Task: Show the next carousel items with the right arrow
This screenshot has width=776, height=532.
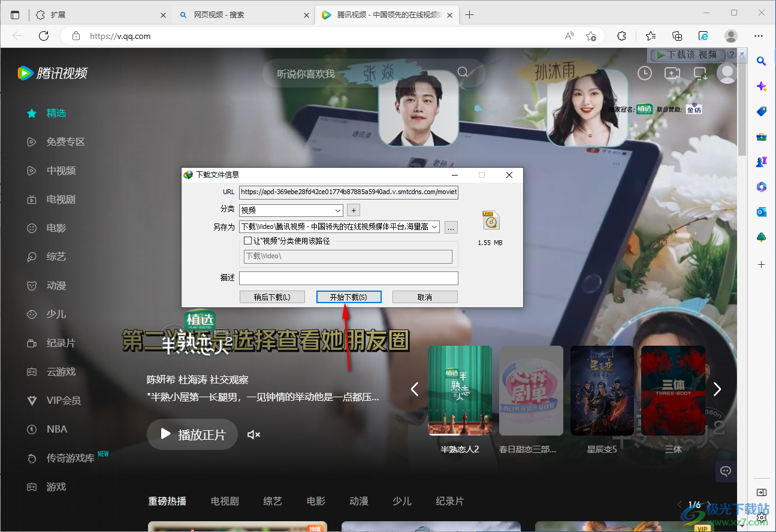Action: (x=717, y=389)
